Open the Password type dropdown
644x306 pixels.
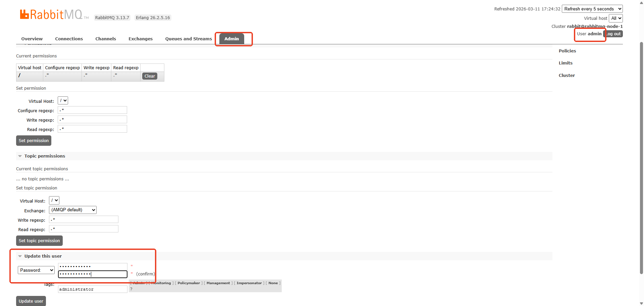point(36,270)
